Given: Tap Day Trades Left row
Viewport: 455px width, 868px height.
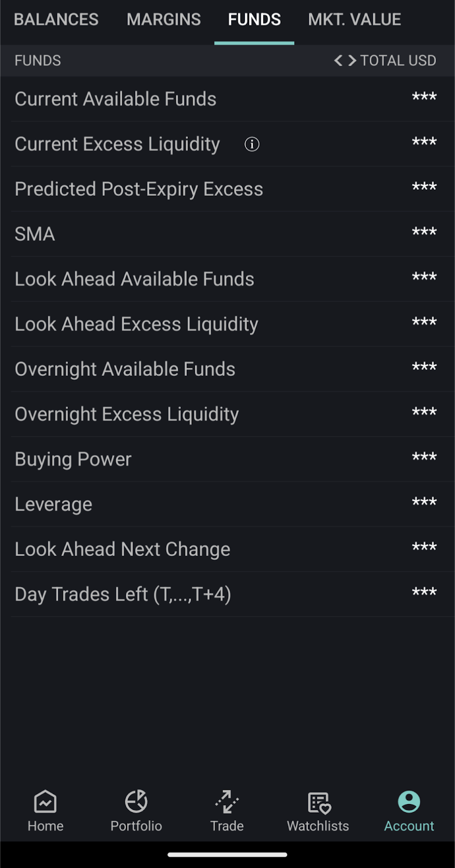Looking at the screenshot, I should point(123,595).
